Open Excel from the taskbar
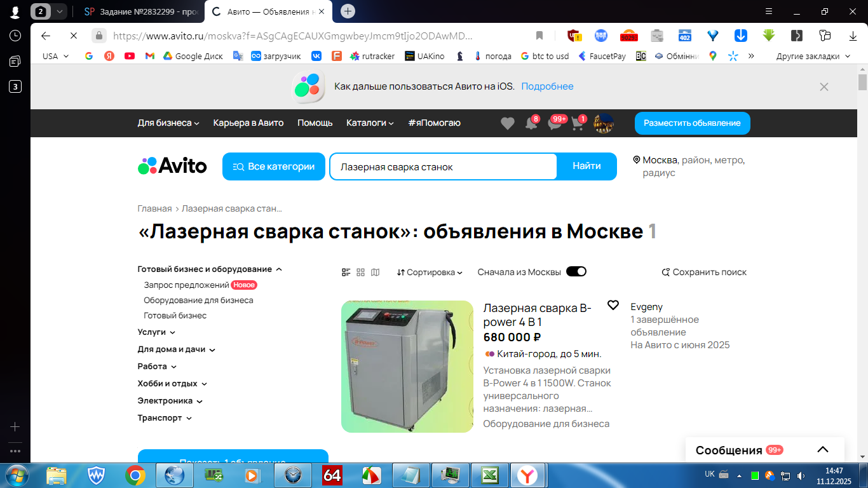The image size is (868, 488). pyautogui.click(x=489, y=475)
